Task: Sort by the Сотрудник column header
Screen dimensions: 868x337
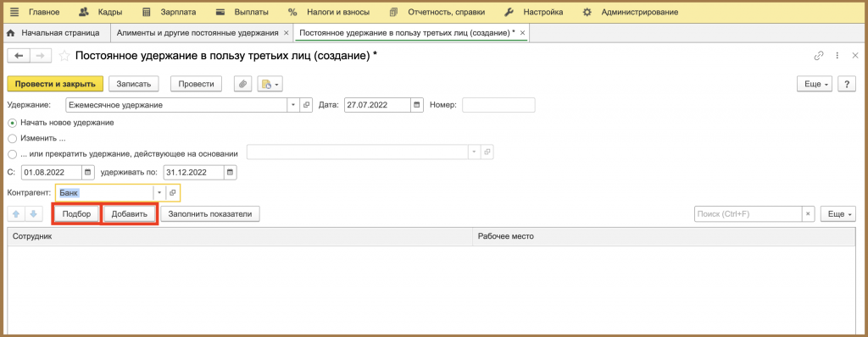Action: 241,236
